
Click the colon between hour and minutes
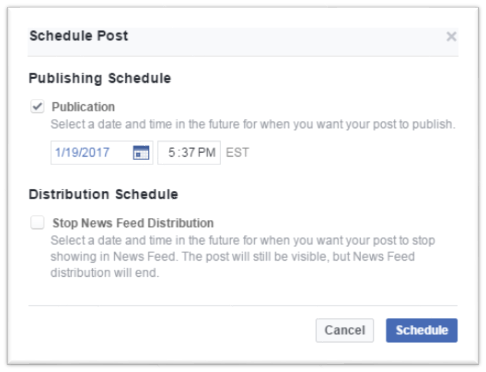[179, 153]
